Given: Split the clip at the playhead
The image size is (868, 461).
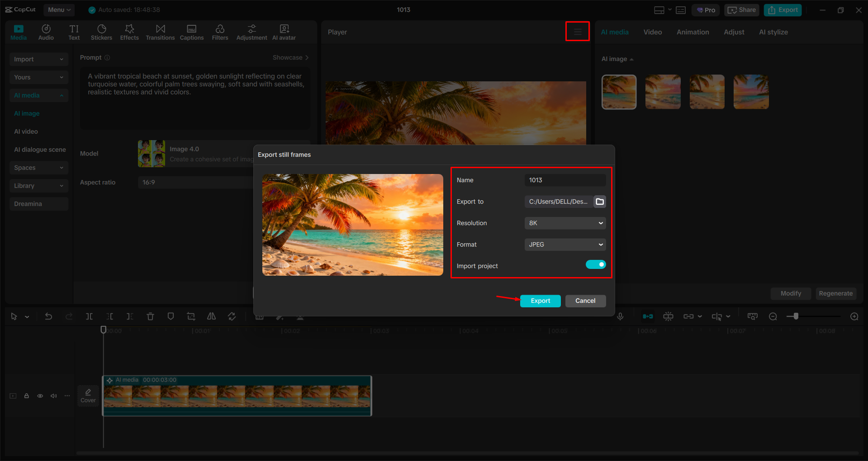Looking at the screenshot, I should (x=89, y=316).
